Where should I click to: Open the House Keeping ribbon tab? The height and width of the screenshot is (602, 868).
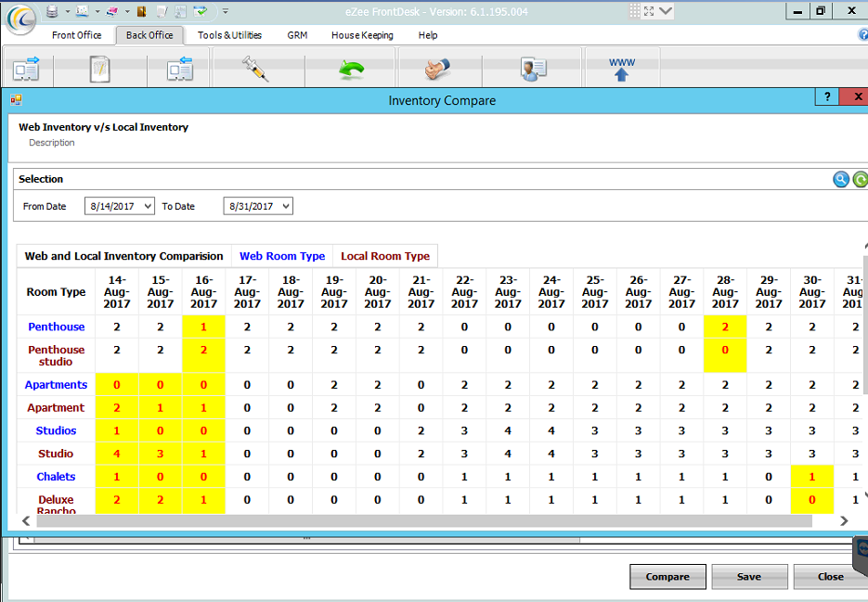pos(362,35)
